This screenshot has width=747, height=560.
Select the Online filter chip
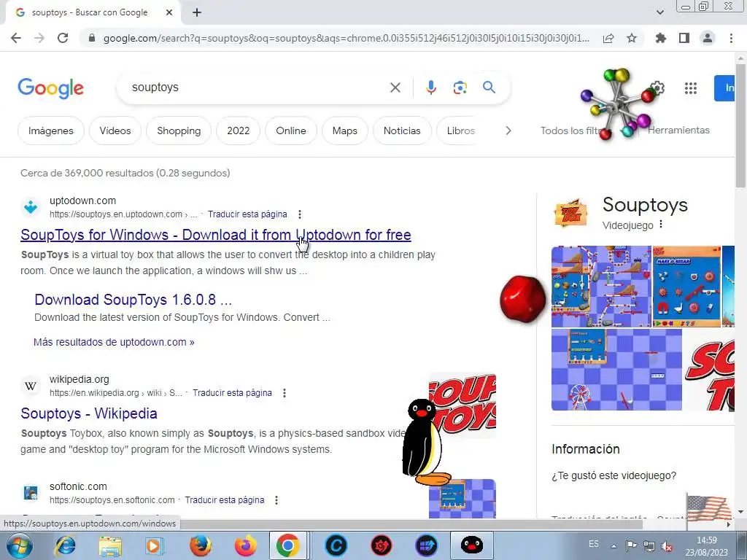click(x=290, y=131)
